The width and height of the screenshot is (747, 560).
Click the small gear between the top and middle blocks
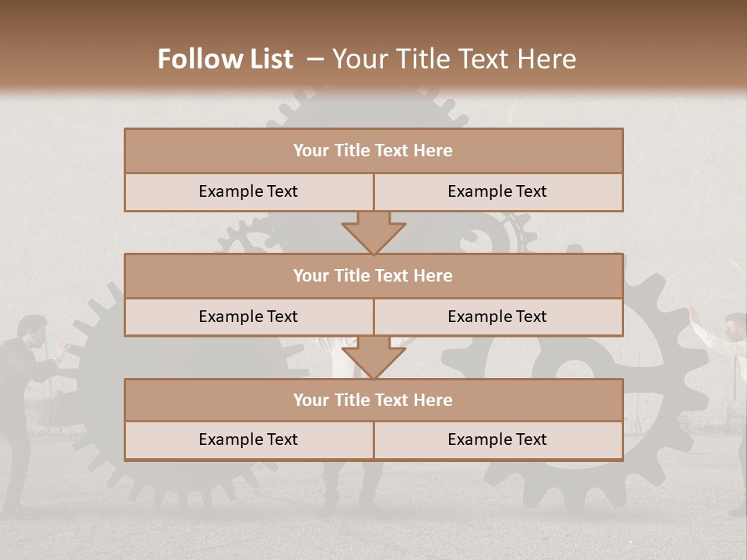pyautogui.click(x=243, y=236)
